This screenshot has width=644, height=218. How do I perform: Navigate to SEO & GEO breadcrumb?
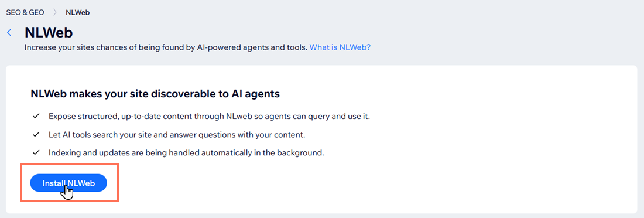pyautogui.click(x=25, y=12)
